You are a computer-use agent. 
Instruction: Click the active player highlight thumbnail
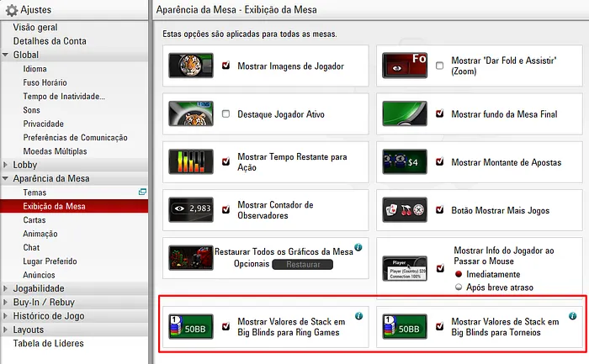191,113
